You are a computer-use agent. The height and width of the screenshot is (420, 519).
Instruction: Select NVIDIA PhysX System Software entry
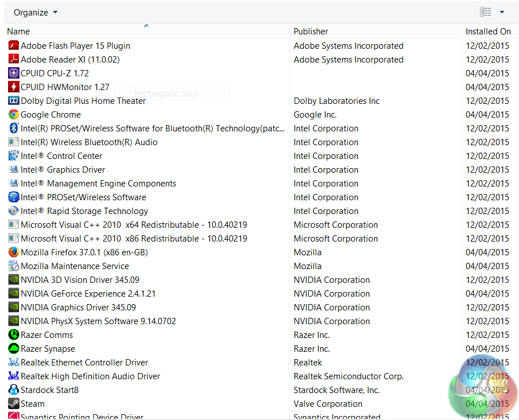(98, 321)
